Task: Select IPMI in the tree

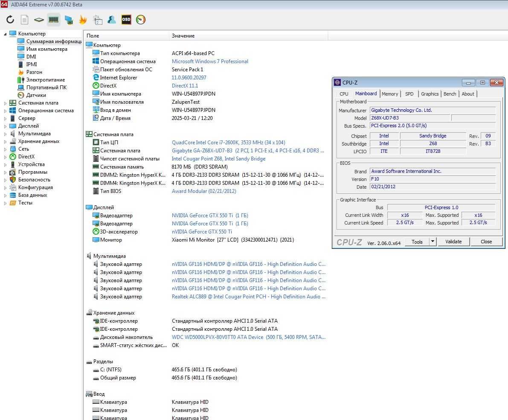Action: click(32, 64)
